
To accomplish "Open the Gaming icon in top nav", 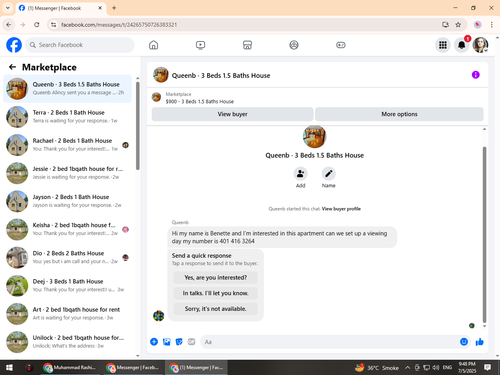I will [341, 45].
